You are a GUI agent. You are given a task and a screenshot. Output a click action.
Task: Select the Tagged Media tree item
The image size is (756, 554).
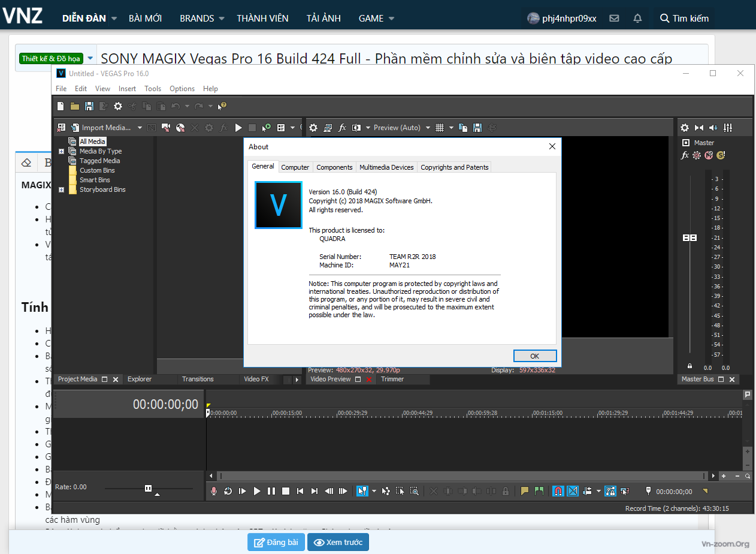click(x=99, y=161)
